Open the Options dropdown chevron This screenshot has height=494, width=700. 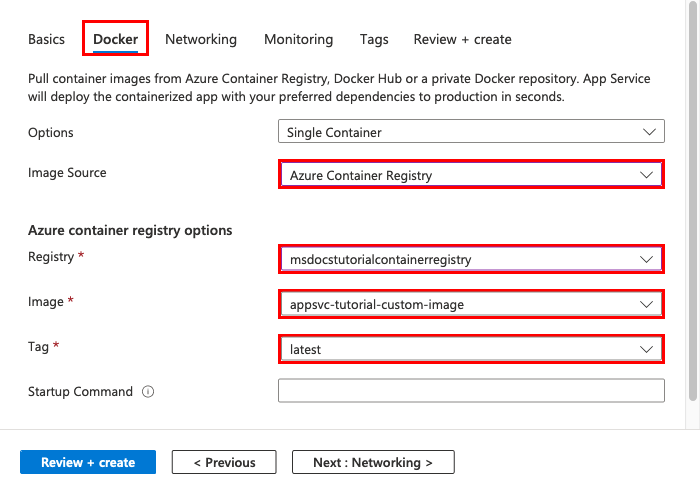coord(648,131)
